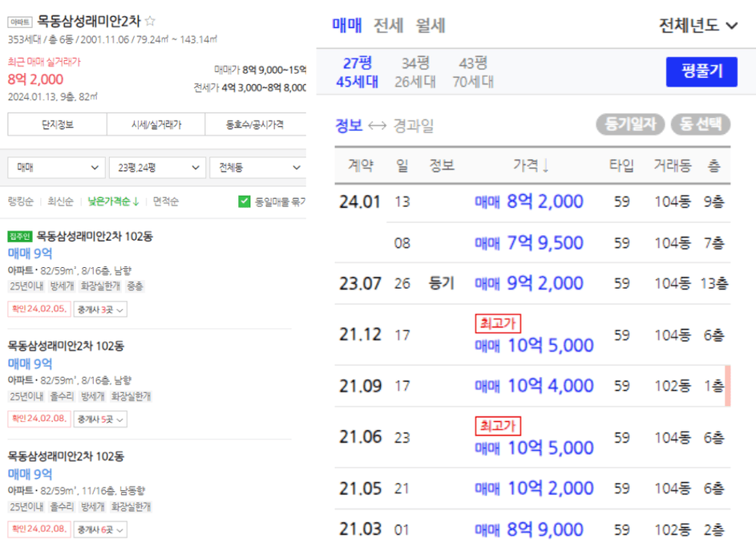Sort listings by 낮은가격순
This screenshot has height=552, width=756.
pyautogui.click(x=113, y=201)
